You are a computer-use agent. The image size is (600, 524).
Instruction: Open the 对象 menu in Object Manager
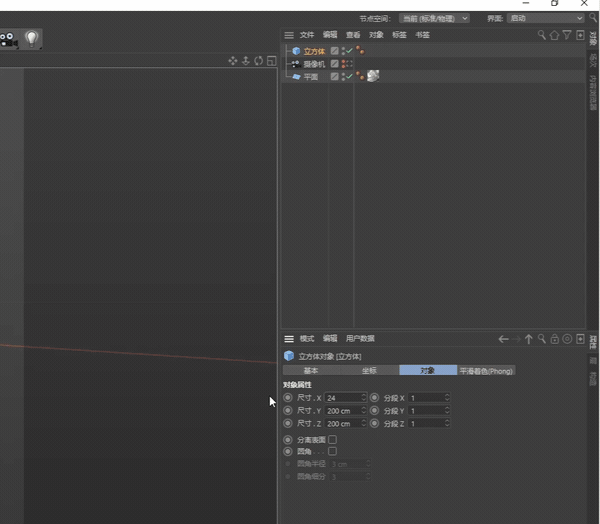[x=376, y=35]
